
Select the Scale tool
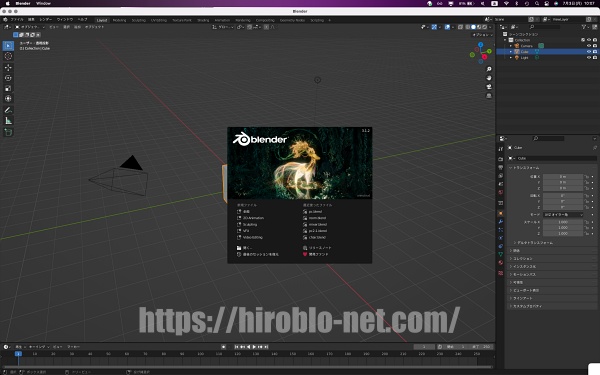point(8,88)
